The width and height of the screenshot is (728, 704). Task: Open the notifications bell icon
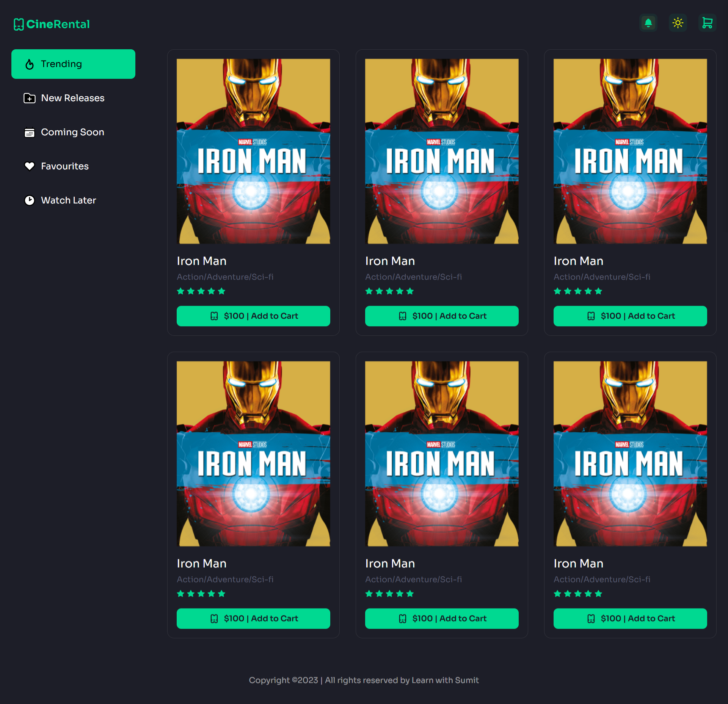[648, 23]
